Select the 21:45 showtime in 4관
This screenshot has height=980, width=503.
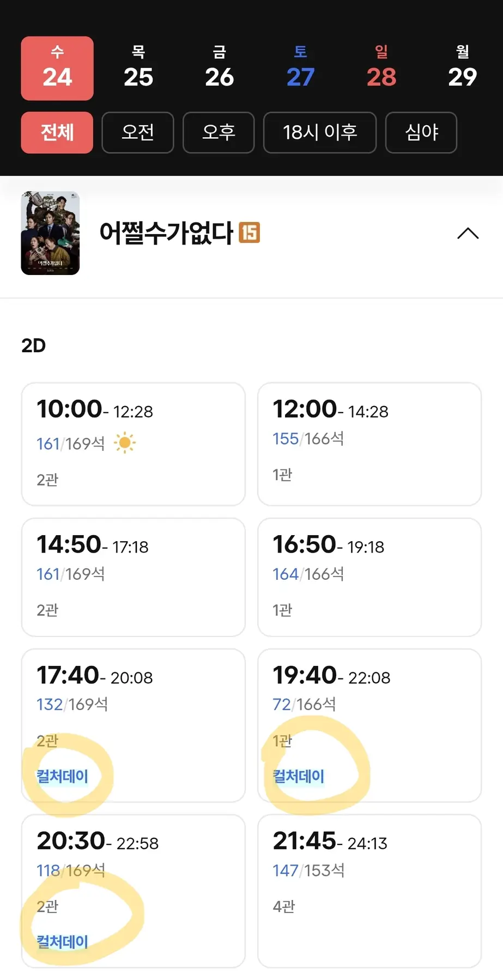(369, 891)
